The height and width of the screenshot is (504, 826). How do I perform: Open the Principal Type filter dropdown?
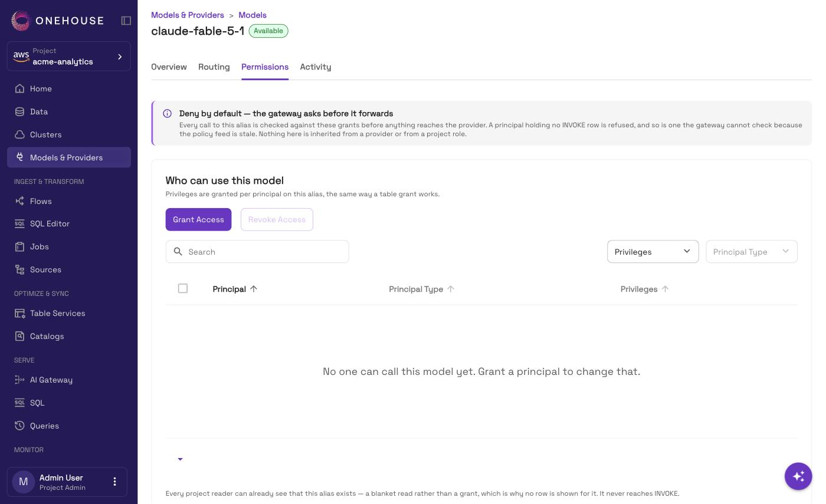[752, 252]
